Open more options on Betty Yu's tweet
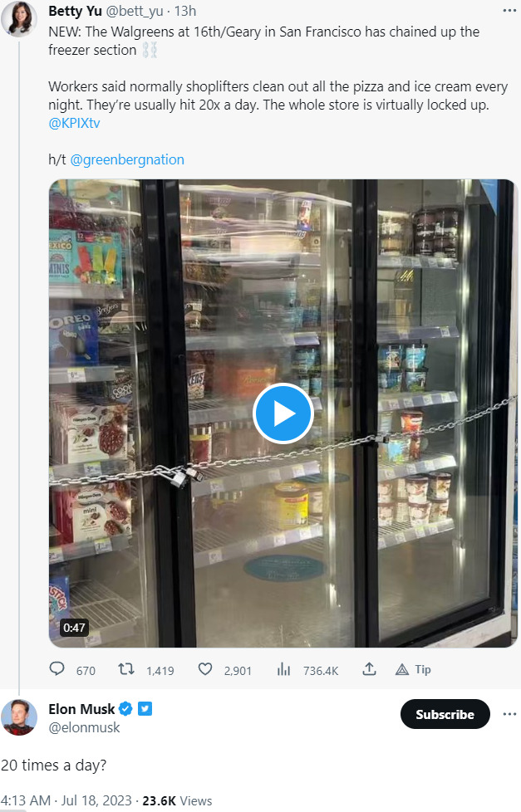This screenshot has width=521, height=812. (x=509, y=10)
